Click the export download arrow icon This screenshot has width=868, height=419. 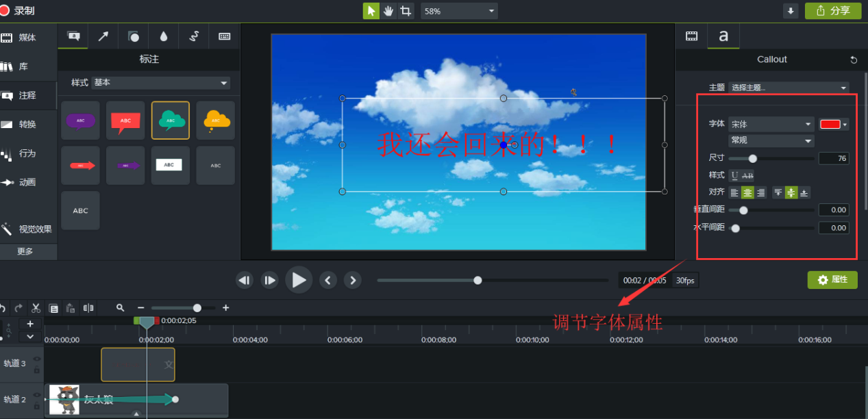click(791, 11)
